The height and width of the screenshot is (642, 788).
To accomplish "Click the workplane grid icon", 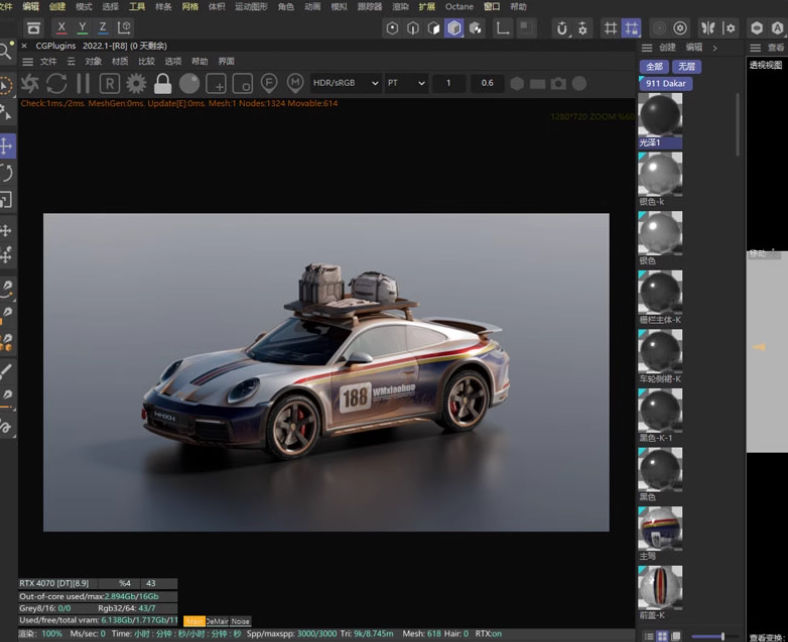I will [610, 28].
